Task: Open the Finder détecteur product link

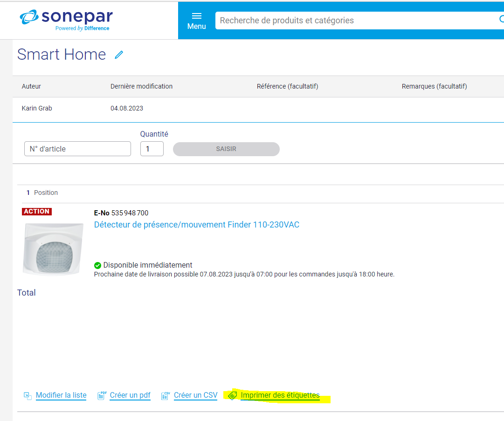Action: coord(197,225)
